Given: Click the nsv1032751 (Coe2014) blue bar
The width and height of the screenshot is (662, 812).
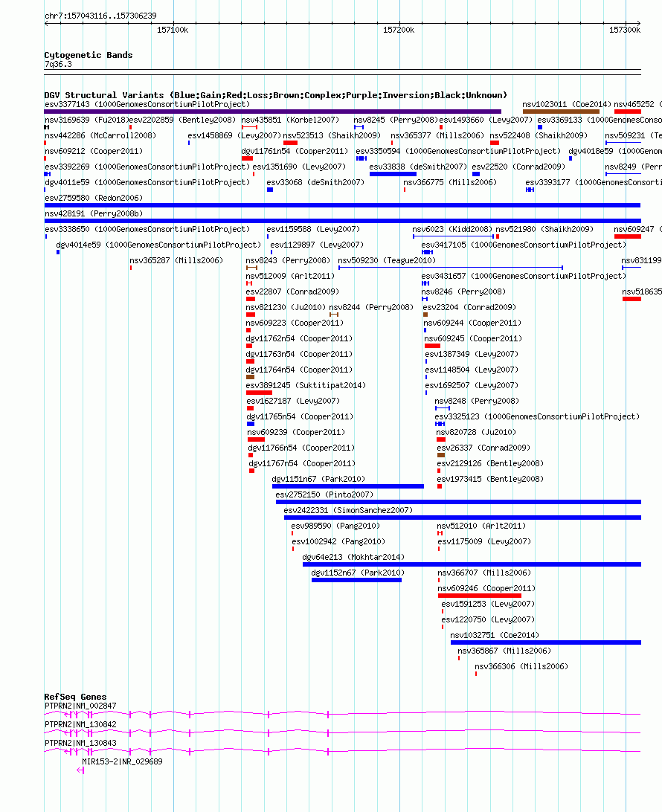Looking at the screenshot, I should (x=546, y=642).
